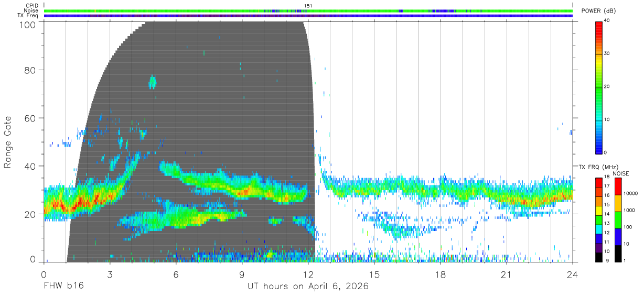Click the 40 range gate tick label
The height and width of the screenshot is (297, 644).
pyautogui.click(x=29, y=166)
